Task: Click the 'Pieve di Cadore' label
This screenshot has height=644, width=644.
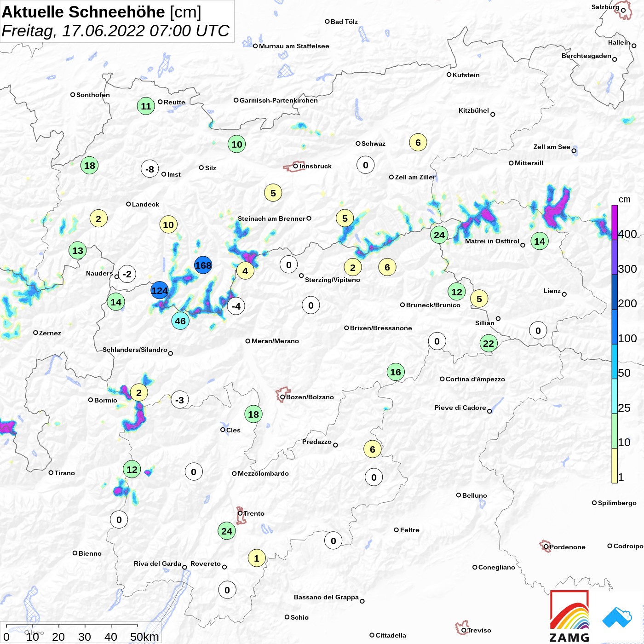Action: coord(460,408)
